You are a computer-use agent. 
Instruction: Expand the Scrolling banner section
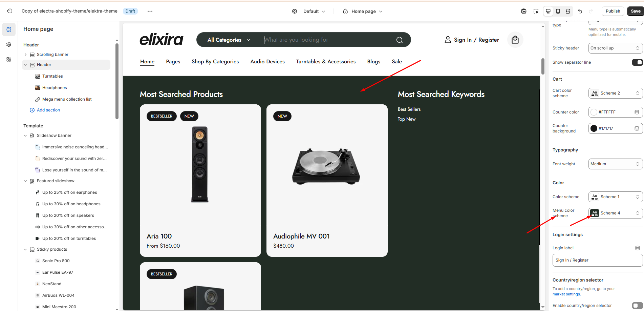pos(25,55)
